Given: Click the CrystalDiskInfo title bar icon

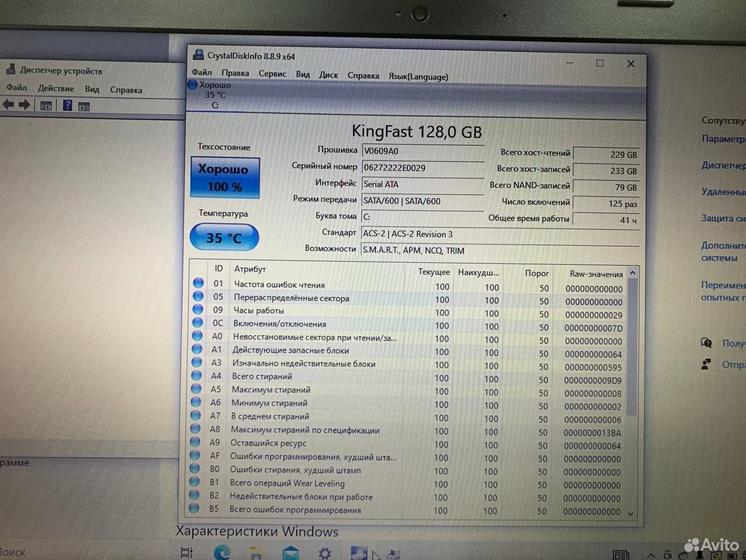Looking at the screenshot, I should 198,55.
